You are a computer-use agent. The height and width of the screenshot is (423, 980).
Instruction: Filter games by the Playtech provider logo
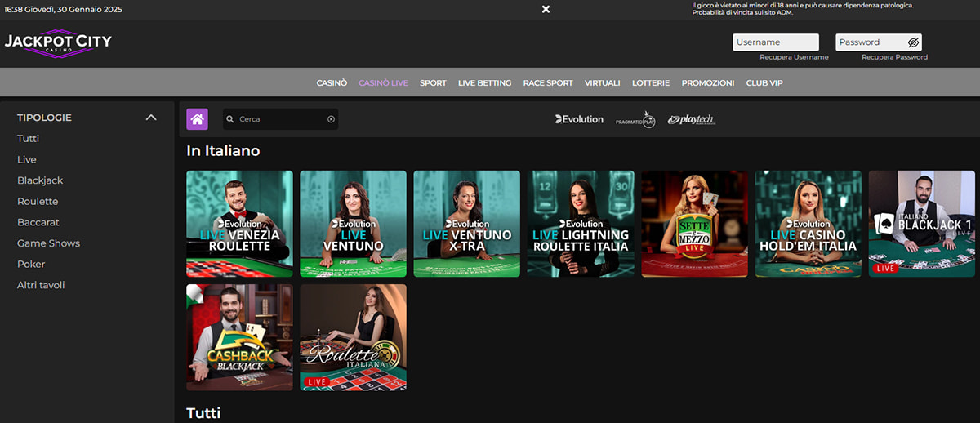(691, 119)
